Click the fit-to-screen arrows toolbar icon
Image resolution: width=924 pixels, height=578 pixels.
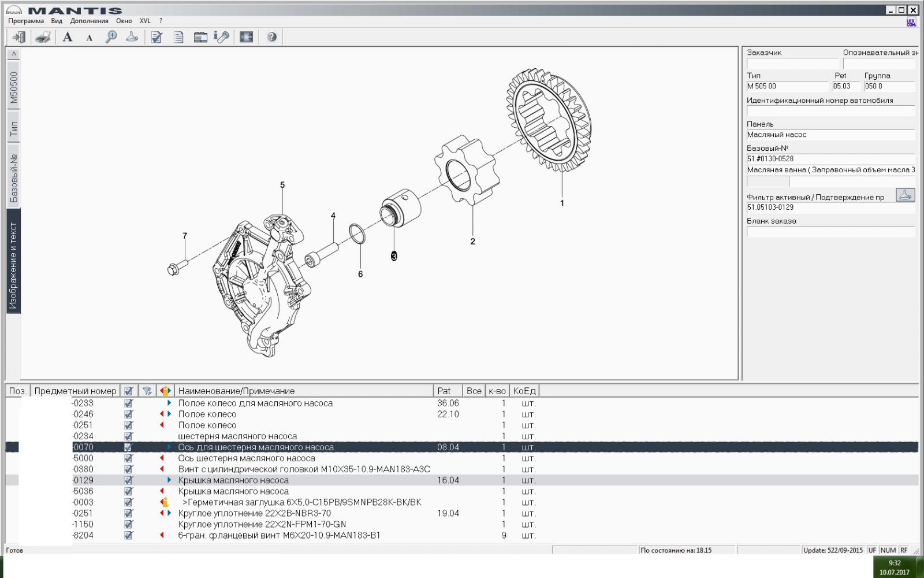pos(247,37)
